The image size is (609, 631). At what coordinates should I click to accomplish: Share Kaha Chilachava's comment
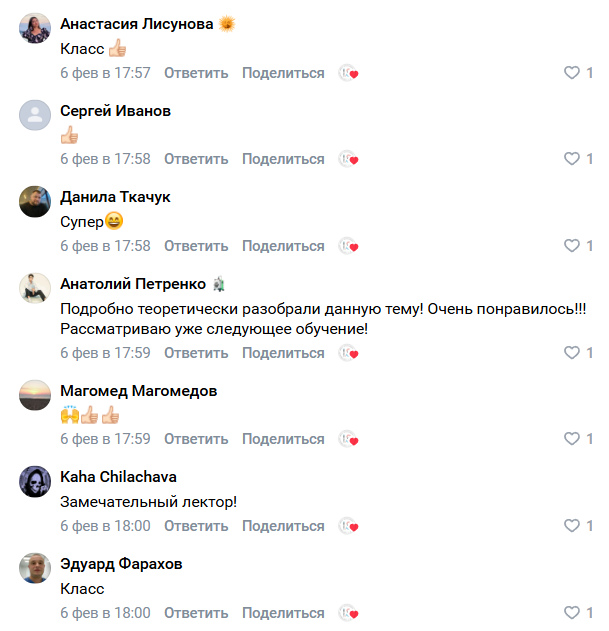(x=283, y=526)
